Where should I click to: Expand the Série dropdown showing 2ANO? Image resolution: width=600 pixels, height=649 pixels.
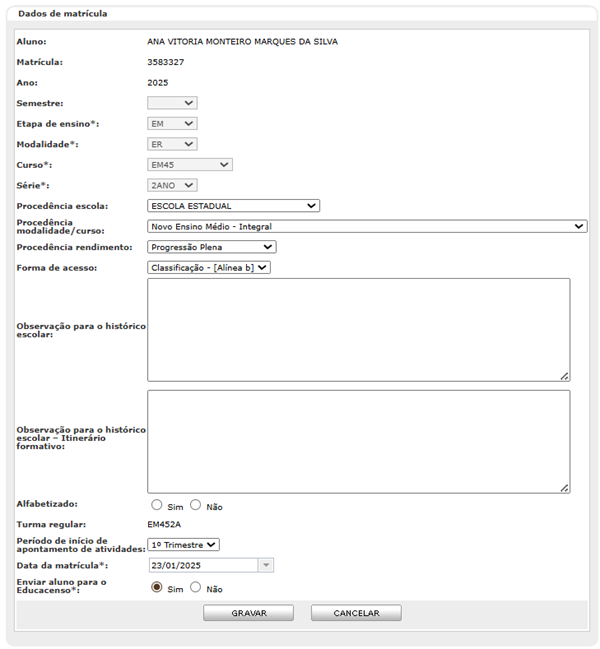tap(172, 185)
